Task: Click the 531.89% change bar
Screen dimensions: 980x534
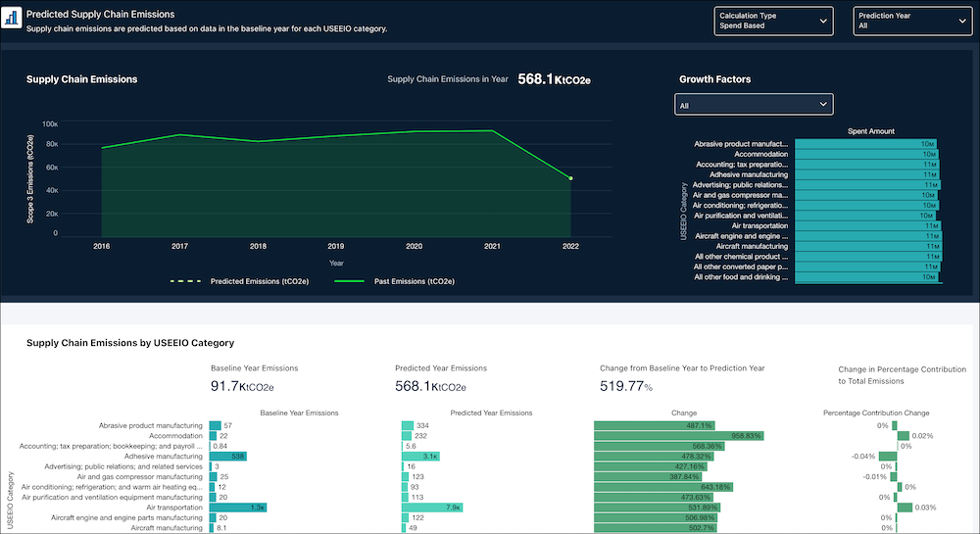Action: 658,508
